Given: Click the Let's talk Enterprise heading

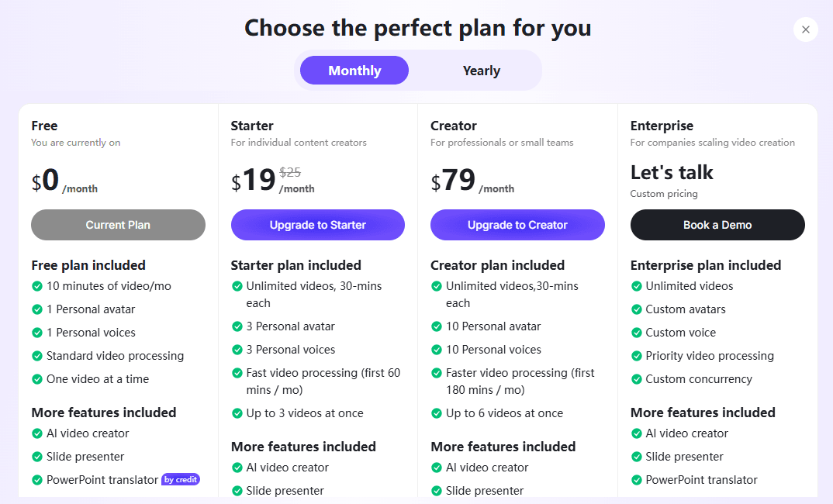Looking at the screenshot, I should (x=672, y=172).
